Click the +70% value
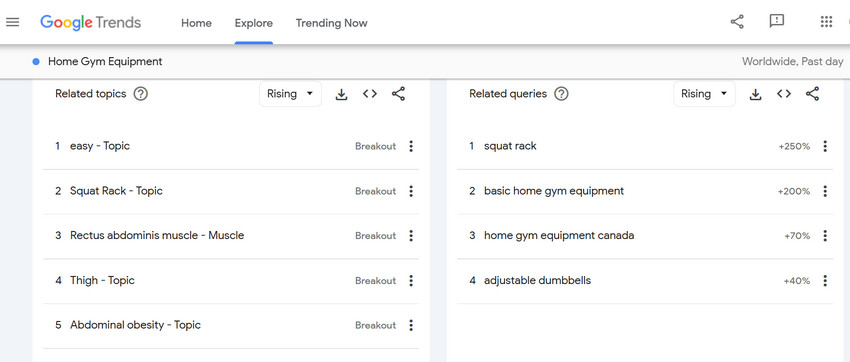Screen dimensions: 850x362 (797, 236)
